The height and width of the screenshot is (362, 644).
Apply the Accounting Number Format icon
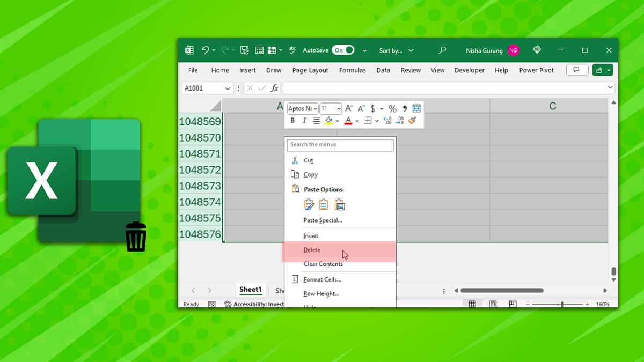coord(373,108)
